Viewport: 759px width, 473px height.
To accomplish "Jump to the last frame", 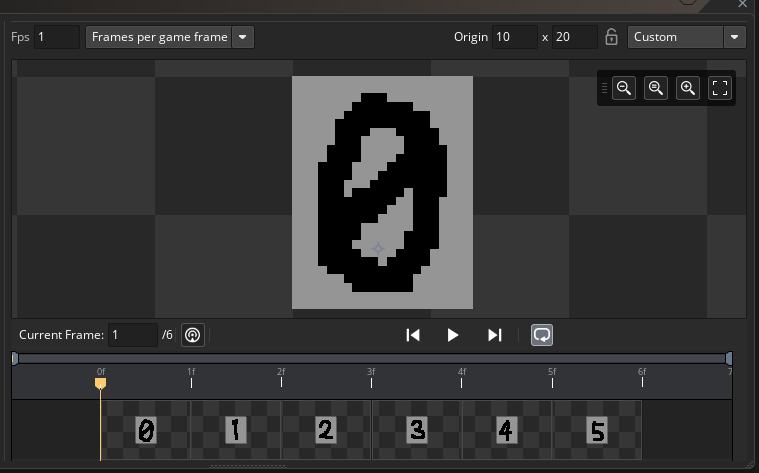I will (494, 335).
